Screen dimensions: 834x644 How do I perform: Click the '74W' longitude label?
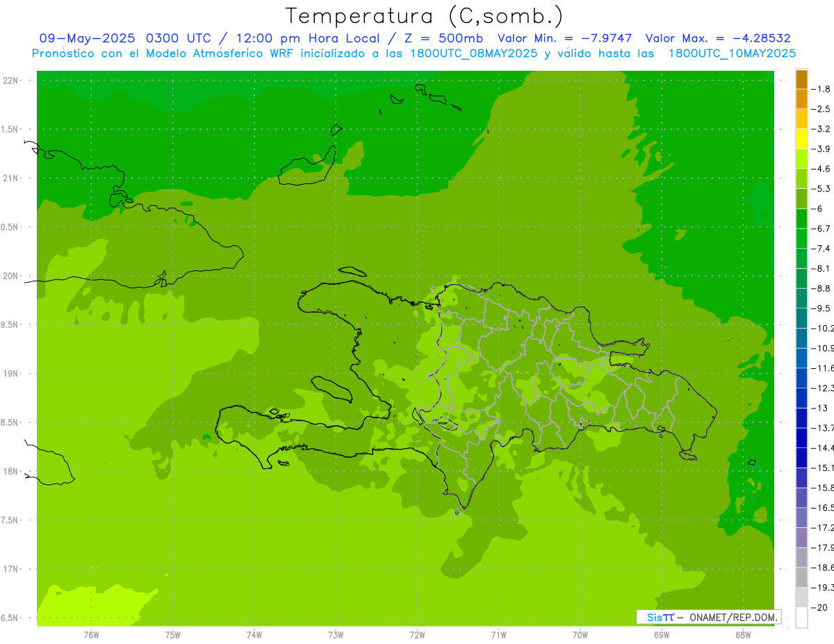[254, 635]
